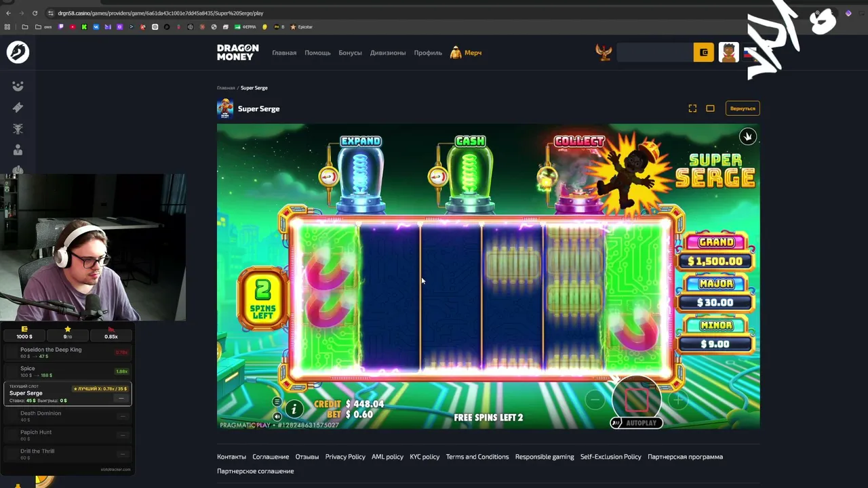Enter fullscreen mode for the game

[x=692, y=108]
